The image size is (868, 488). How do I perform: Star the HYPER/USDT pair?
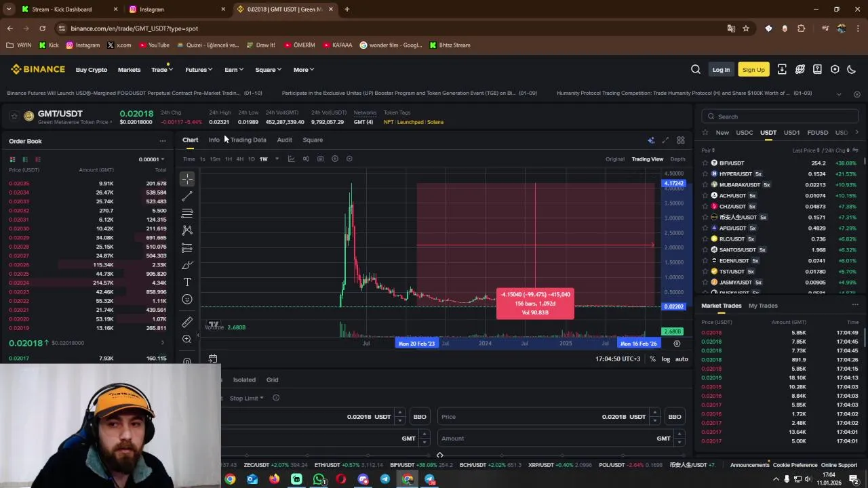tap(705, 174)
